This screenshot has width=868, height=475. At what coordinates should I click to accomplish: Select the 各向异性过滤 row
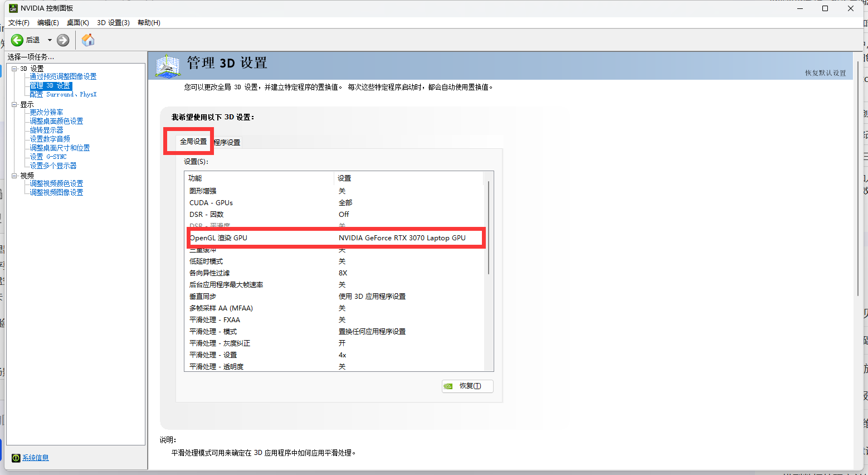(x=334, y=273)
